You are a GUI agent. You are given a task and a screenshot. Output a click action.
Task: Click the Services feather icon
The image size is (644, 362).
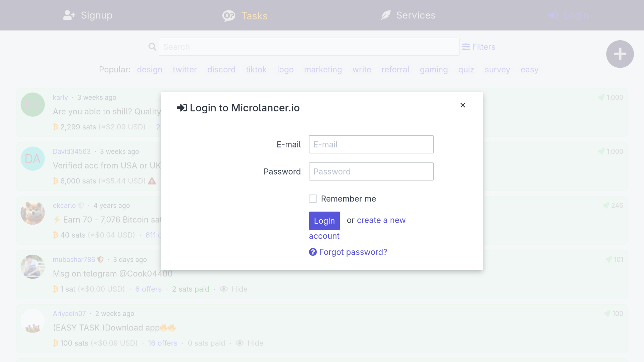[x=386, y=15]
